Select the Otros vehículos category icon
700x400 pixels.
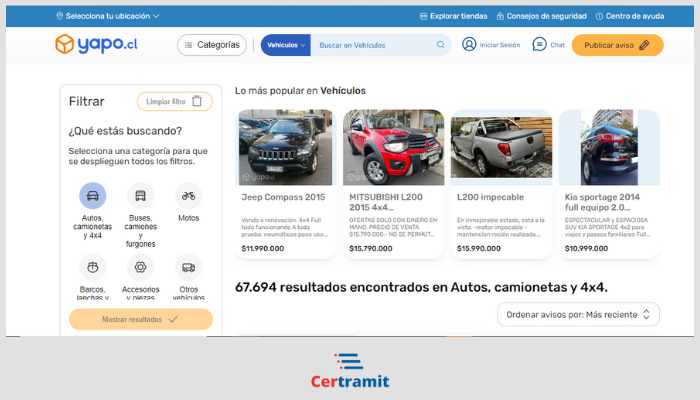coord(188,267)
